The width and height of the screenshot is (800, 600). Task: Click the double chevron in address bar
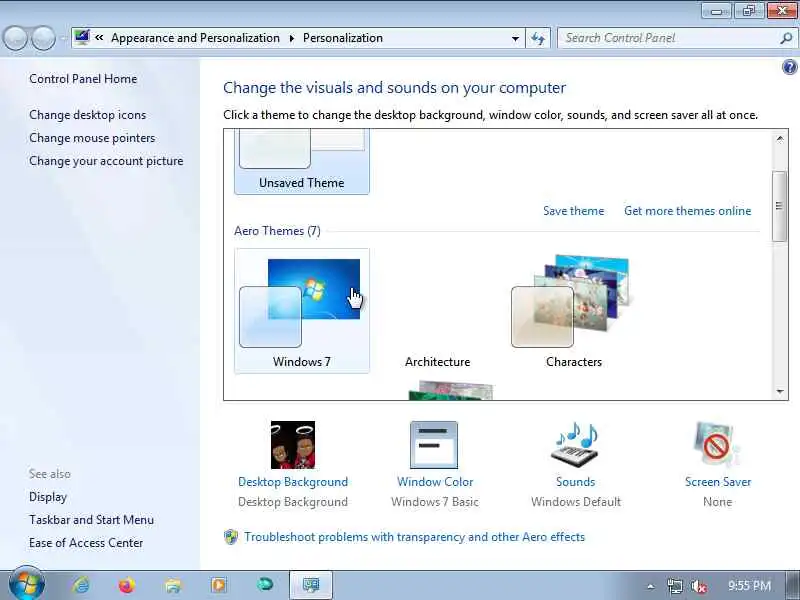point(99,38)
